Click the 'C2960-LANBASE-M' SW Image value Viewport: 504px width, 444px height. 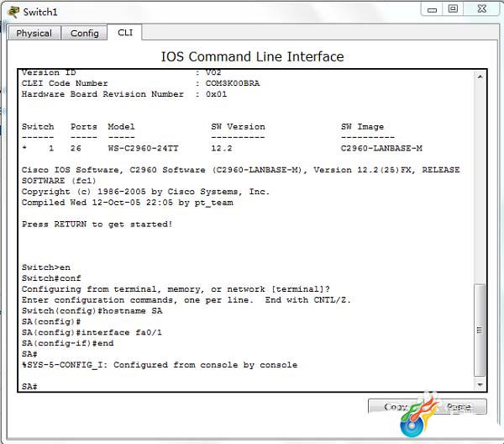(x=381, y=148)
